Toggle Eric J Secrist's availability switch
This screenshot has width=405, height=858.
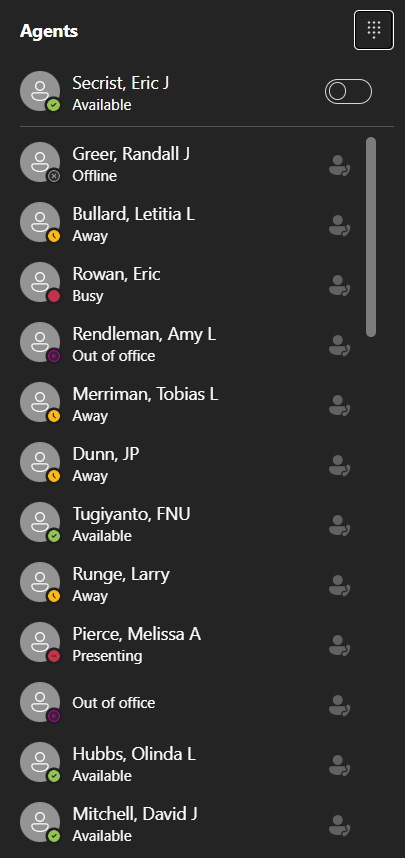click(x=348, y=91)
